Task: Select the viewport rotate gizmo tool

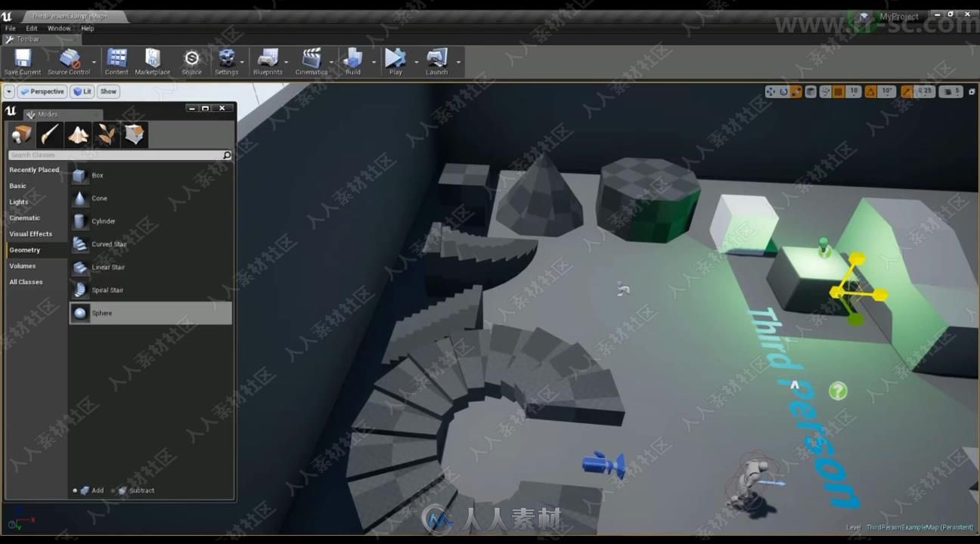Action: (783, 91)
